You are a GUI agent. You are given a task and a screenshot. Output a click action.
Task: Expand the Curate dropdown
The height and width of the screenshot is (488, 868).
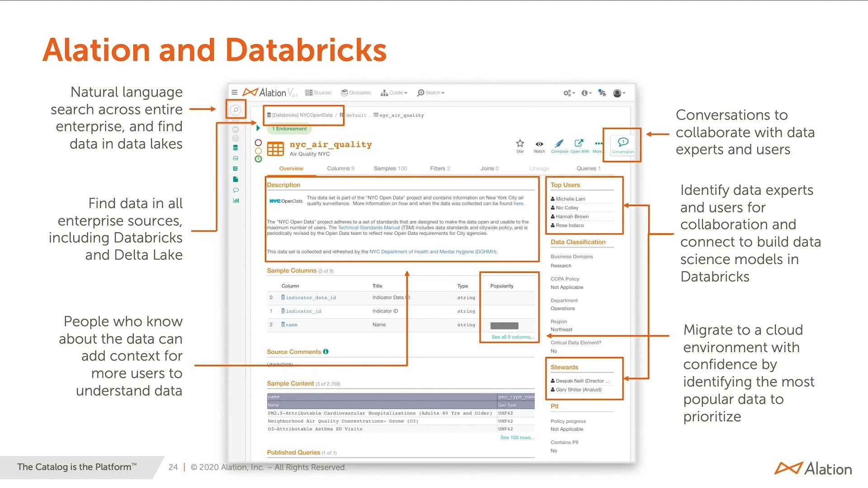tap(393, 93)
